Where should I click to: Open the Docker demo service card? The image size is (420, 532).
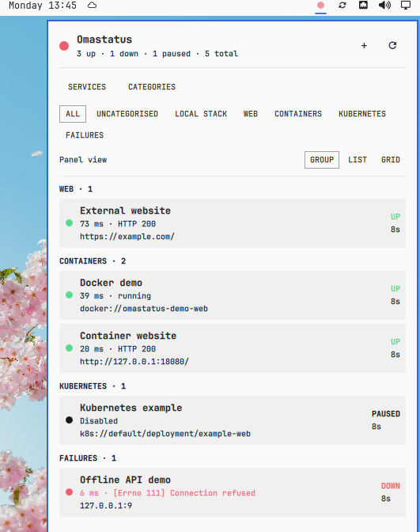click(x=233, y=295)
